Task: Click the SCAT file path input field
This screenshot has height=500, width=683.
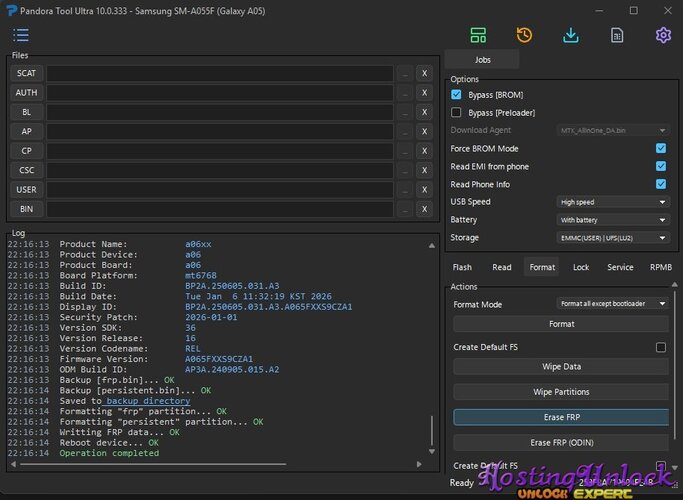Action: [x=220, y=73]
